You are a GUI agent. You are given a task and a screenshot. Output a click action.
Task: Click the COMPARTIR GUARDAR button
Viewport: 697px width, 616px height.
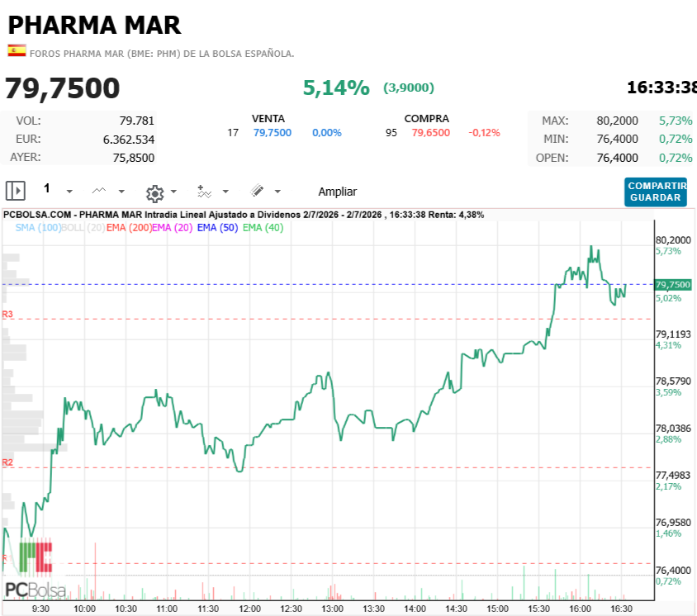click(656, 192)
